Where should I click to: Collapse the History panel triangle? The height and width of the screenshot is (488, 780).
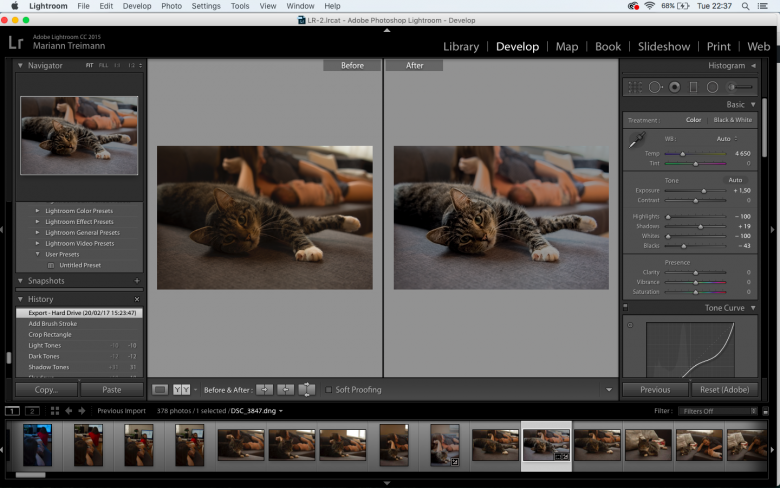[20, 299]
